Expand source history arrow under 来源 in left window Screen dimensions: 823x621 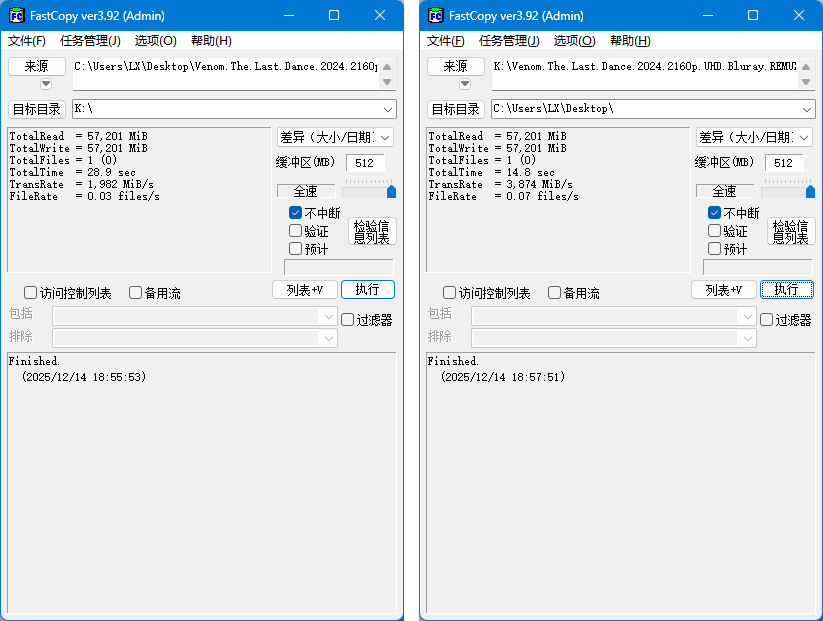[x=46, y=83]
